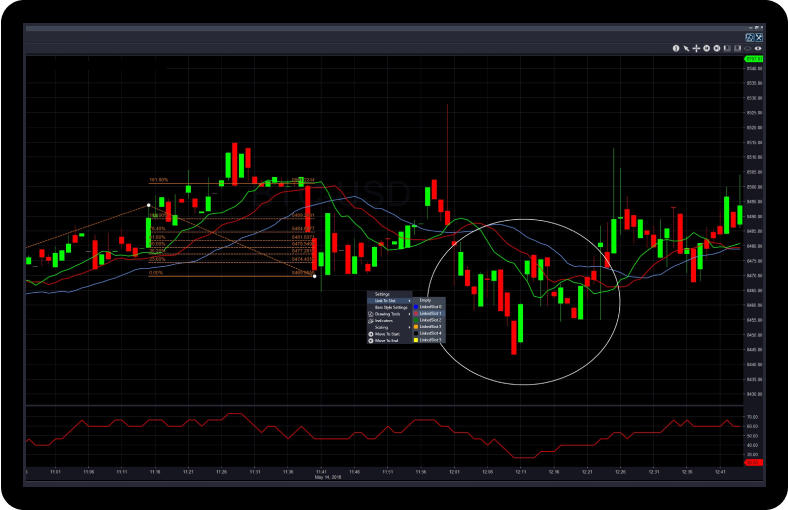Screen dimensions: 788x510
Task: Toggle the ellipse shape icon in toolbar
Action: coord(747,48)
